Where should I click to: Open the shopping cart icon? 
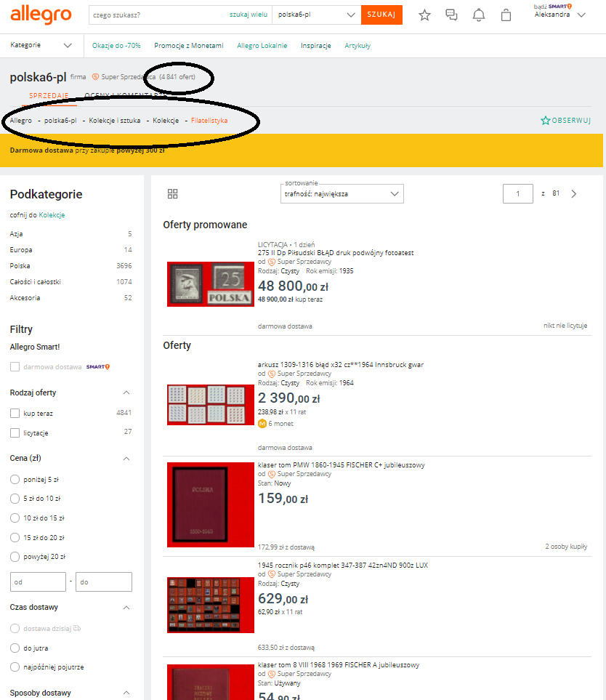point(506,15)
